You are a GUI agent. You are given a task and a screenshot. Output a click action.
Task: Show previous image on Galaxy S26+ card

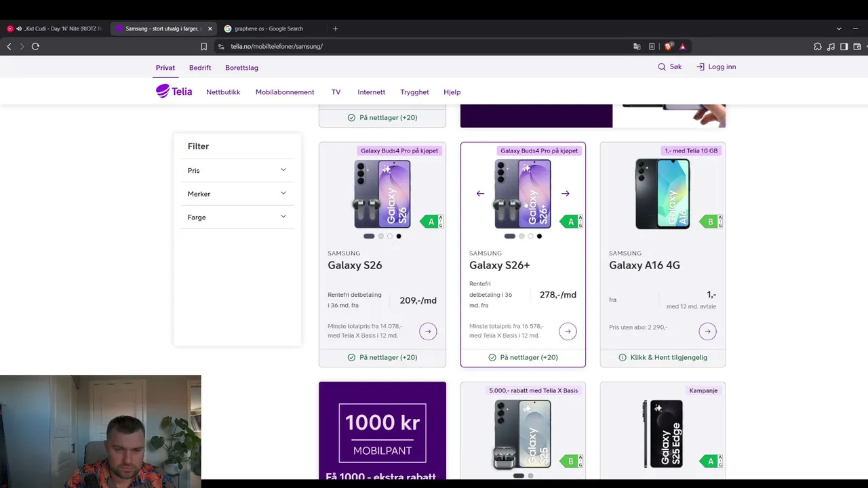coord(480,193)
